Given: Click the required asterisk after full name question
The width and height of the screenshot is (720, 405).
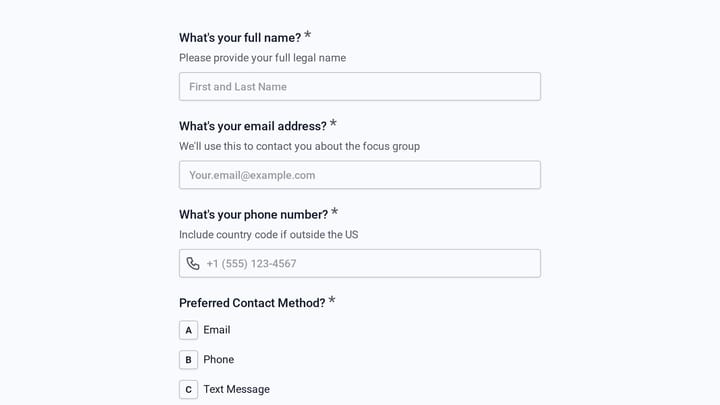Looking at the screenshot, I should [308, 35].
